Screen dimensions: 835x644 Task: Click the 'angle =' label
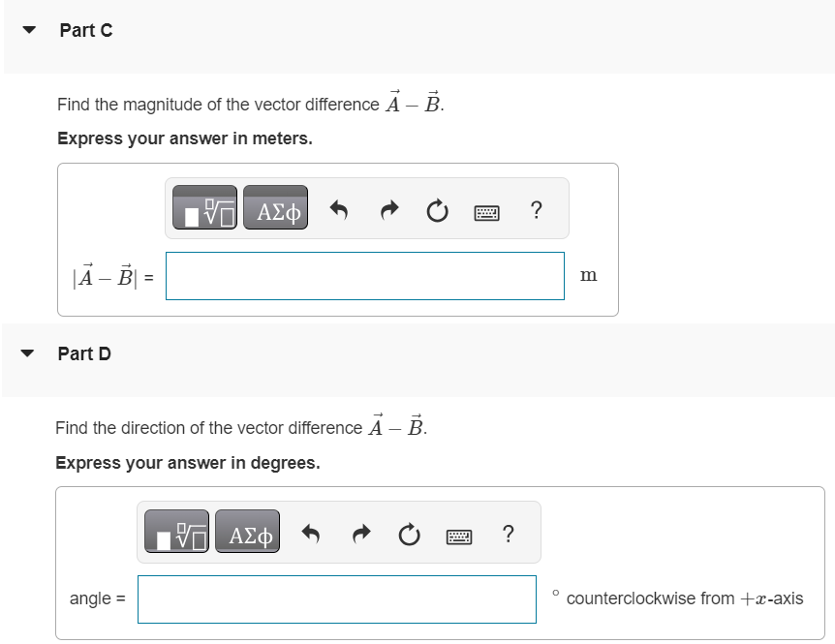98,598
